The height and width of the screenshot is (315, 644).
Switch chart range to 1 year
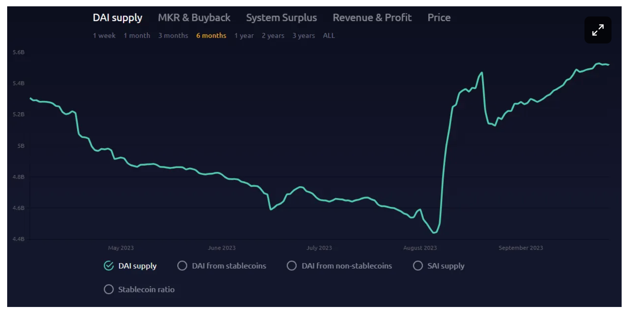[244, 36]
